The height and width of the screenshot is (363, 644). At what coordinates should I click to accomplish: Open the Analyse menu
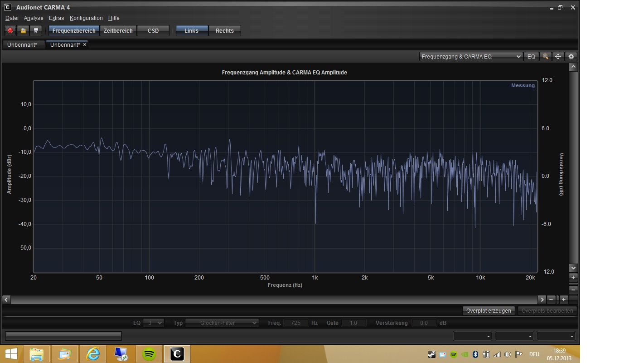[x=34, y=18]
